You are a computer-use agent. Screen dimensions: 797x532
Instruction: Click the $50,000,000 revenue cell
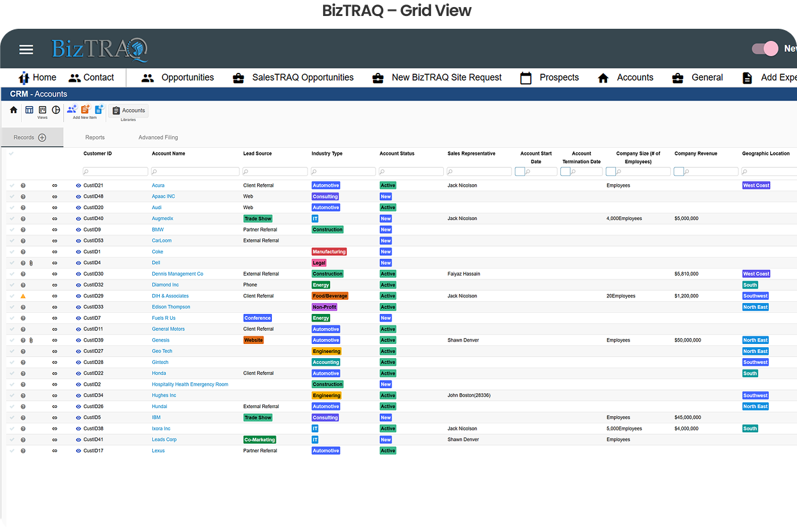pyautogui.click(x=688, y=340)
